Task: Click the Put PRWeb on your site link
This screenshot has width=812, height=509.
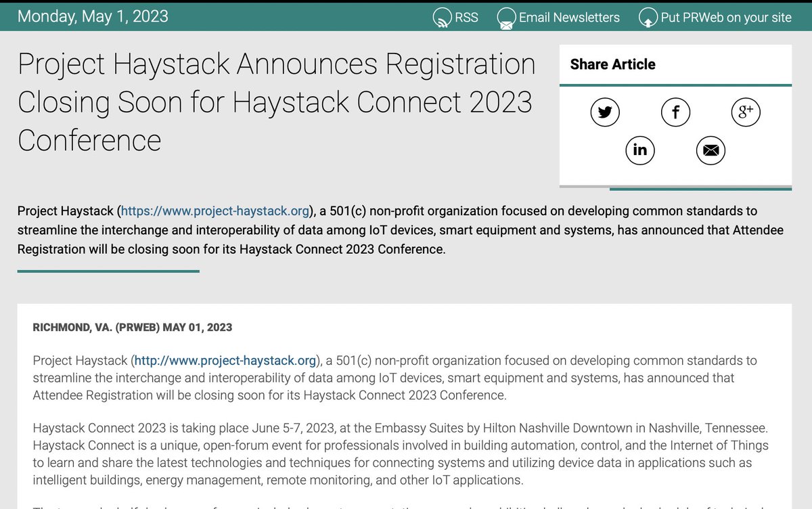Action: pyautogui.click(x=726, y=17)
